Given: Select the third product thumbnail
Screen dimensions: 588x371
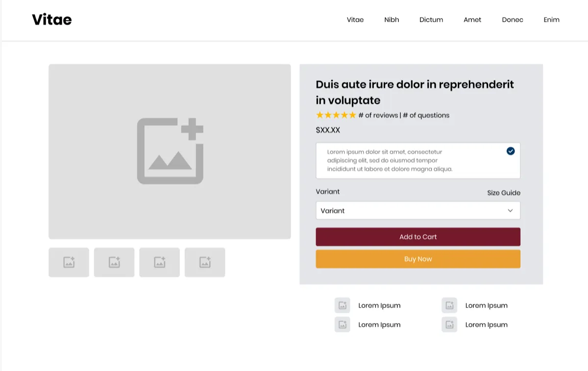Looking at the screenshot, I should 159,262.
